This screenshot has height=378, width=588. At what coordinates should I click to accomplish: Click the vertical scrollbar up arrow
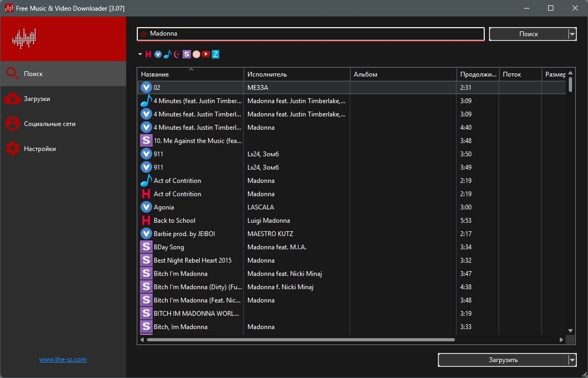click(570, 73)
